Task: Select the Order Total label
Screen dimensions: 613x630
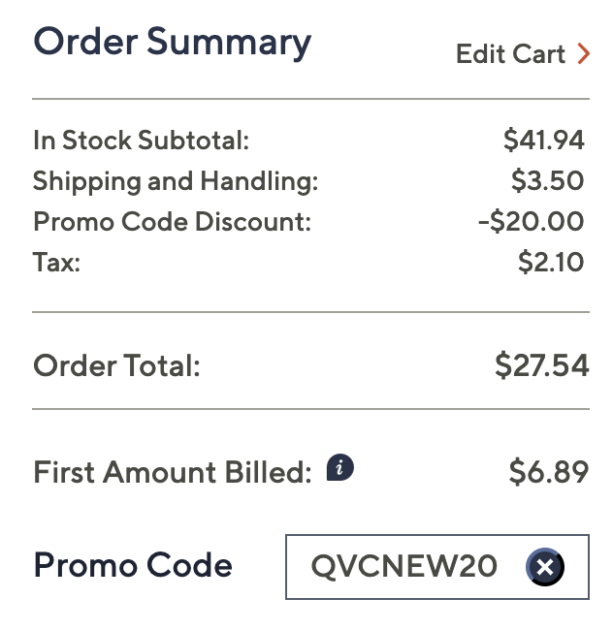Action: pos(117,366)
